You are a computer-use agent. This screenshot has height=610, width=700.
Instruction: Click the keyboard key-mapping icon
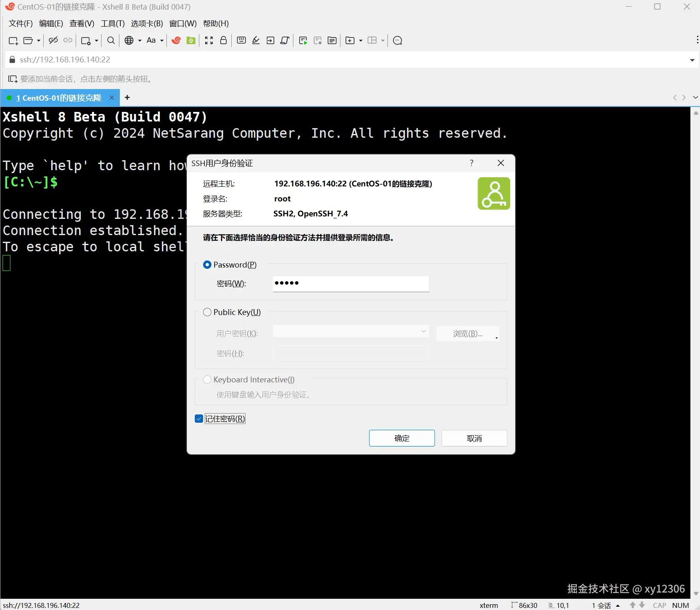tap(241, 40)
